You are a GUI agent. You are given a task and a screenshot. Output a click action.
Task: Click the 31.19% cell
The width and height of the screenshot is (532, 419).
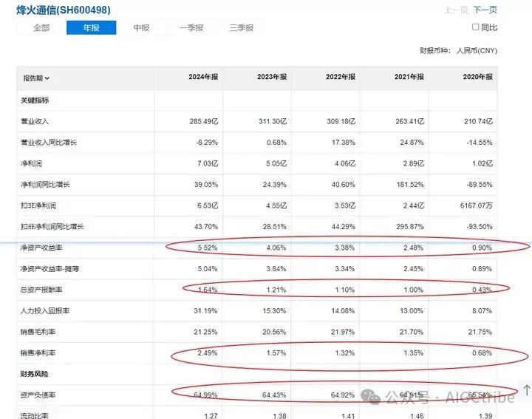[x=205, y=311]
